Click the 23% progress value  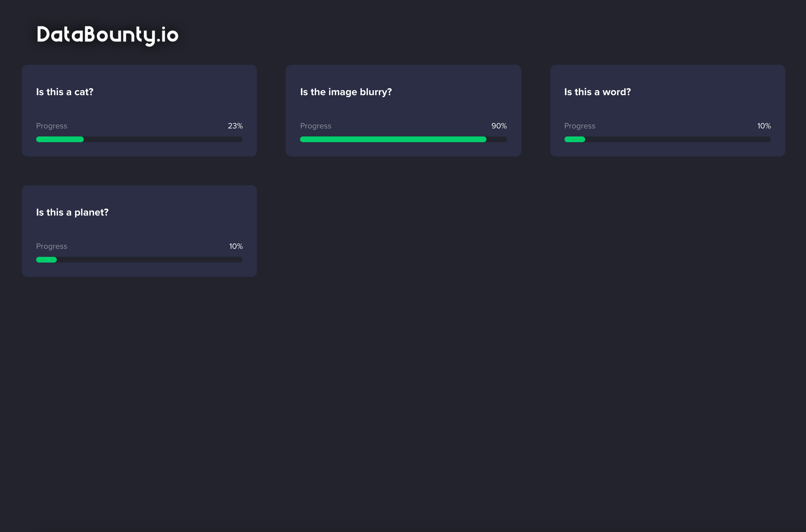coord(235,126)
